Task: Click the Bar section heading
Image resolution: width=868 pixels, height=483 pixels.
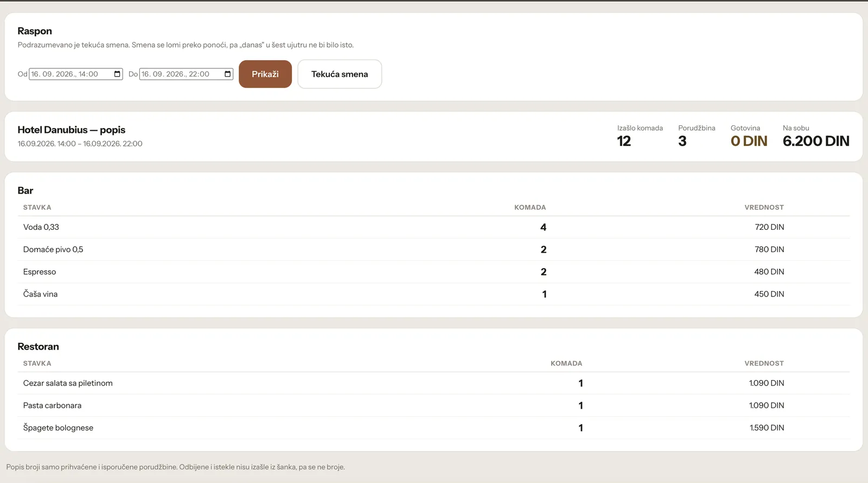Action: [x=25, y=190]
